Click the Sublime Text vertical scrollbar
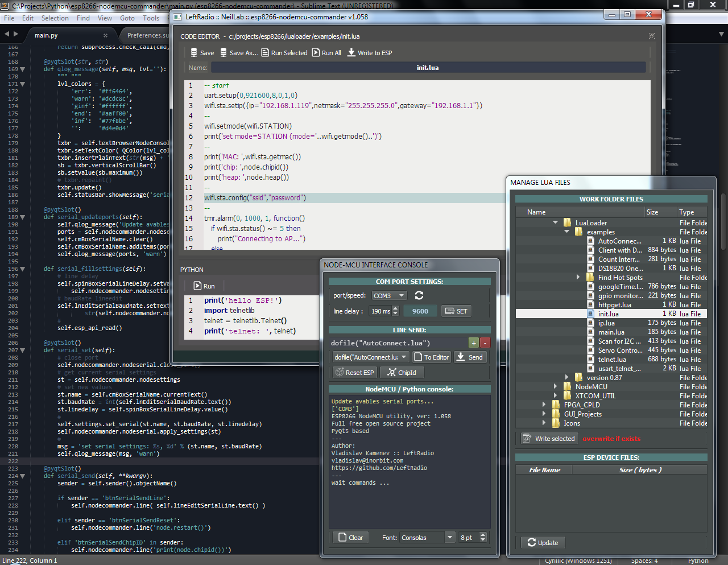This screenshot has width=728, height=565. [723, 222]
